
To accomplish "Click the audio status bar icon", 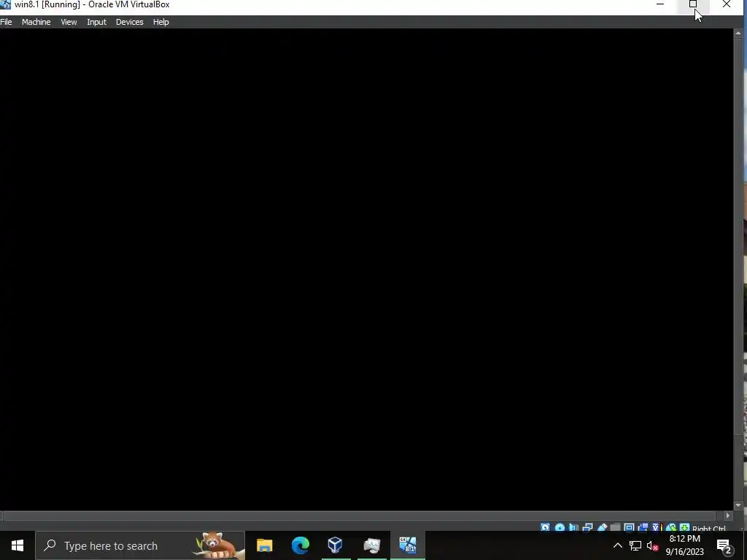I will pyautogui.click(x=573, y=528).
